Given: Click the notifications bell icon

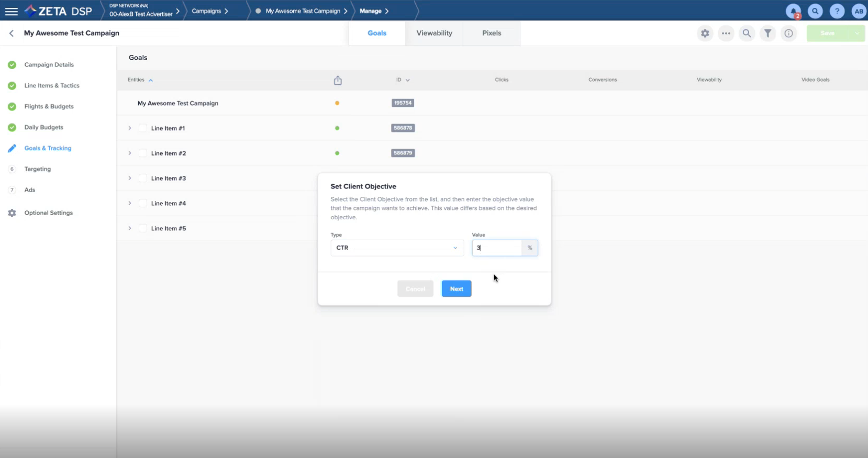Looking at the screenshot, I should pos(793,11).
